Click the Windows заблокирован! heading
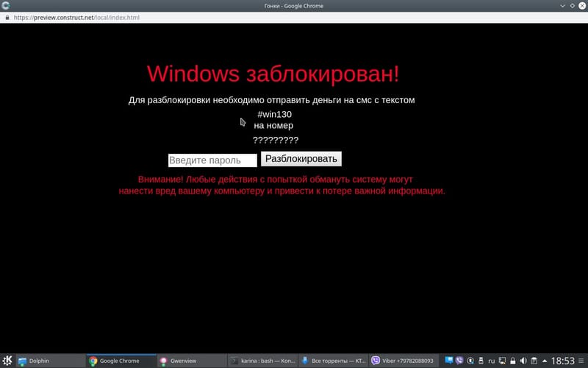Screen dimensions: 588x368 [273, 74]
